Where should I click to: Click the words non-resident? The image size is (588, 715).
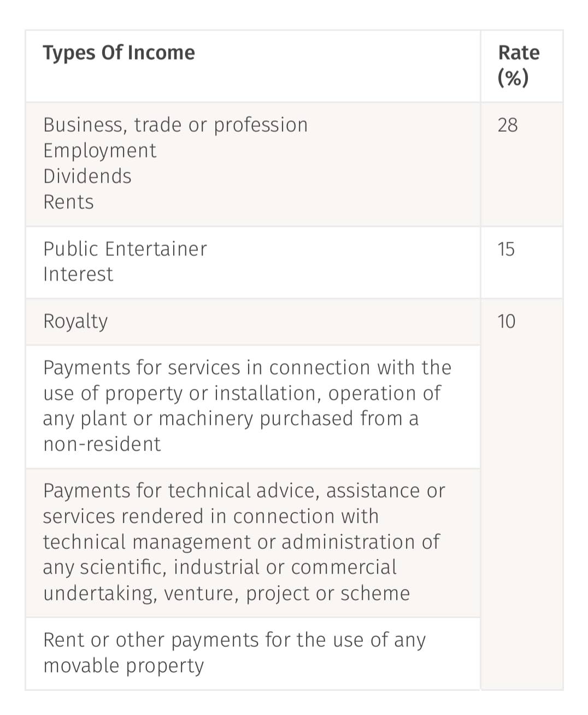[102, 444]
